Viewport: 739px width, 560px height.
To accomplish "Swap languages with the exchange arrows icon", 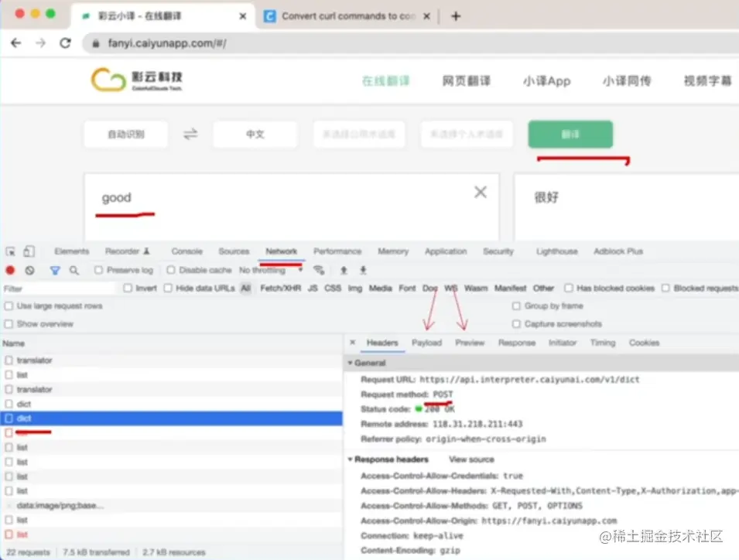I will (x=190, y=135).
